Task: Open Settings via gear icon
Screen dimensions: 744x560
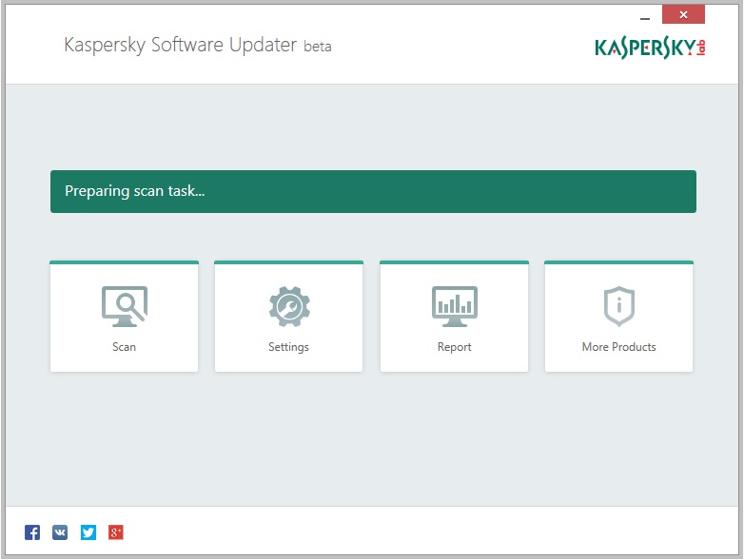Action: [289, 306]
